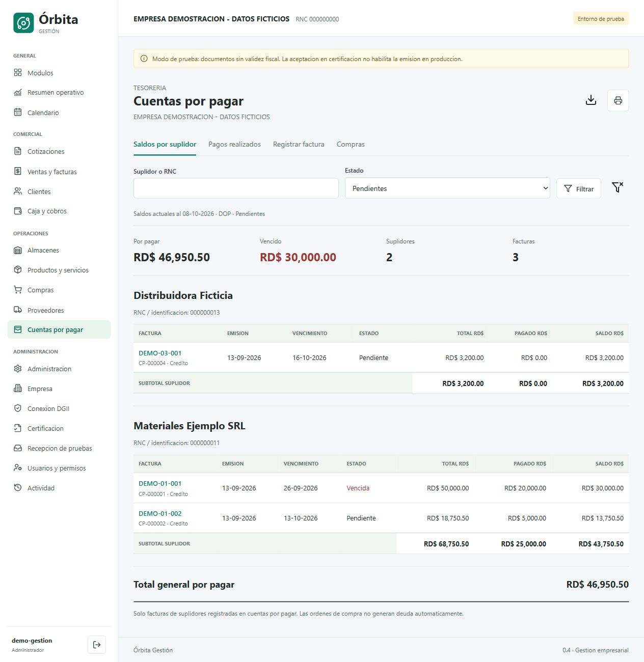Open Actividad history icon
The width and height of the screenshot is (644, 662).
(x=18, y=488)
